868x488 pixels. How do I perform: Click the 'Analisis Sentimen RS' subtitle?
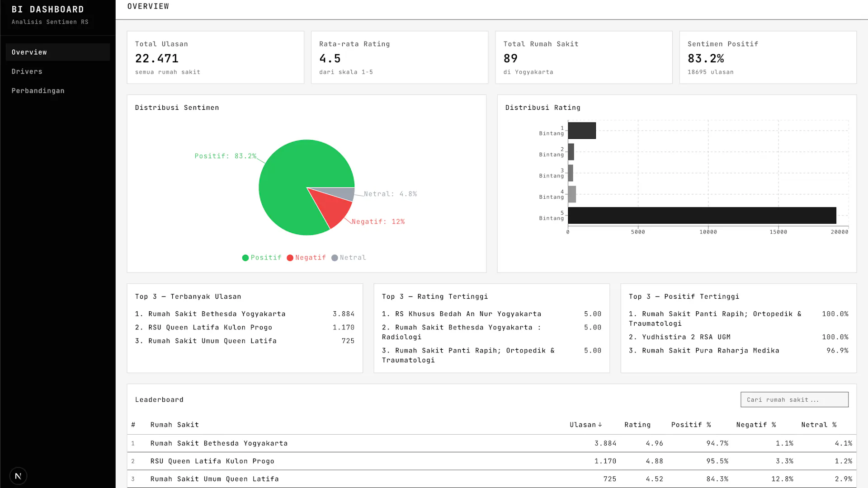point(50,22)
